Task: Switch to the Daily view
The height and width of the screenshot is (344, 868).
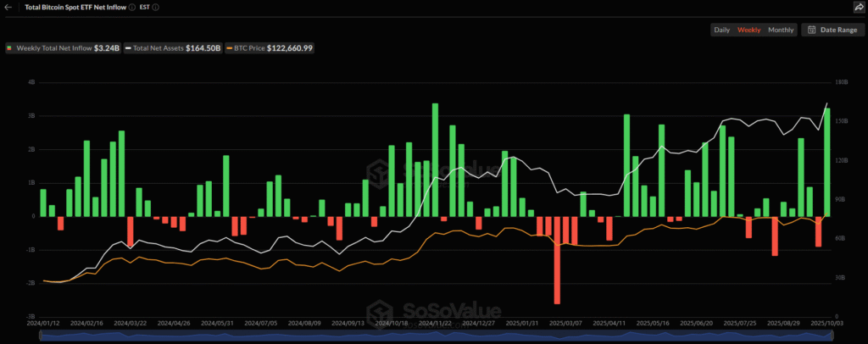Action: click(722, 30)
